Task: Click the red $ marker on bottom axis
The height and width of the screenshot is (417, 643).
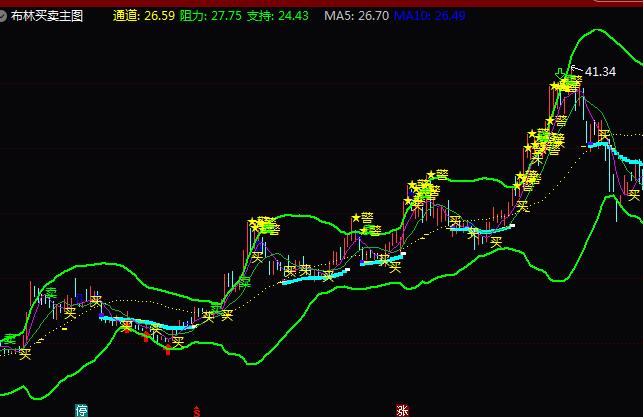Action: (198, 410)
